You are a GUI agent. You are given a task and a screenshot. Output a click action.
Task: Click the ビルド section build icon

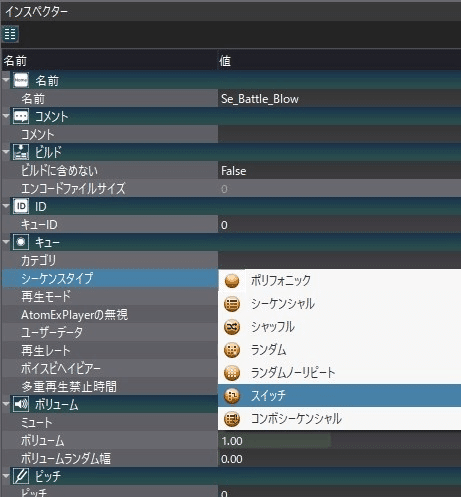pos(21,152)
